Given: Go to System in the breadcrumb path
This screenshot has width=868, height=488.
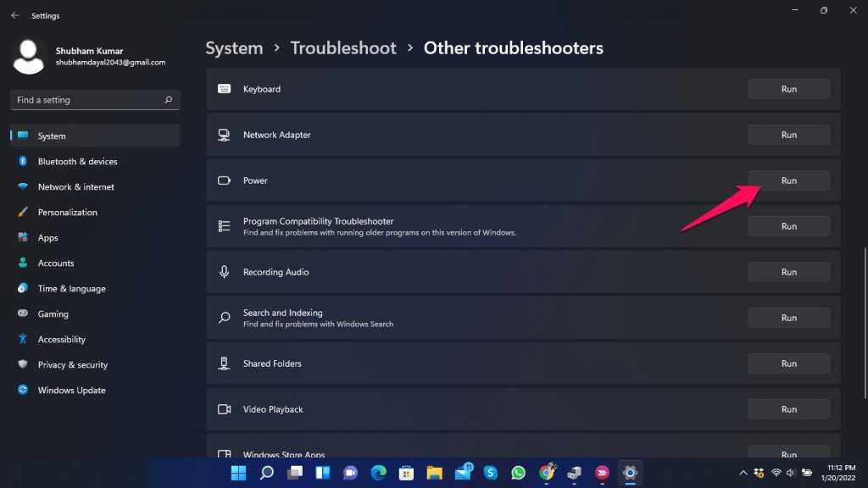Looking at the screenshot, I should pos(234,48).
